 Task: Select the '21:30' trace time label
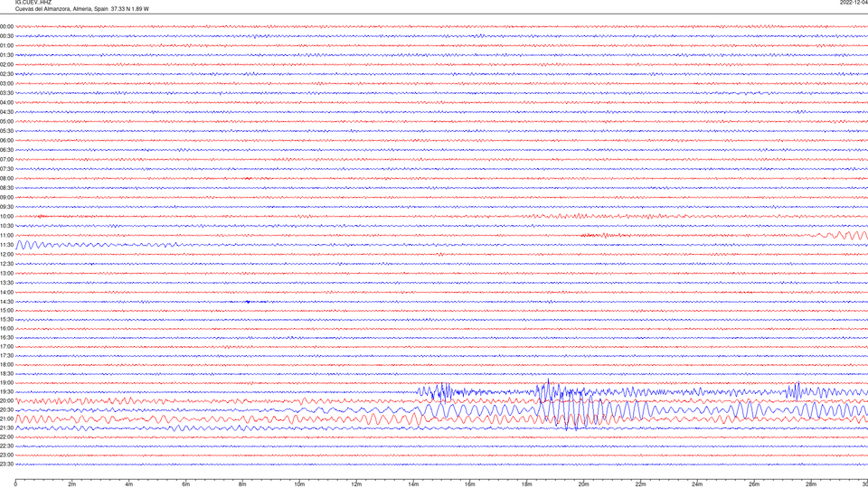[6, 428]
